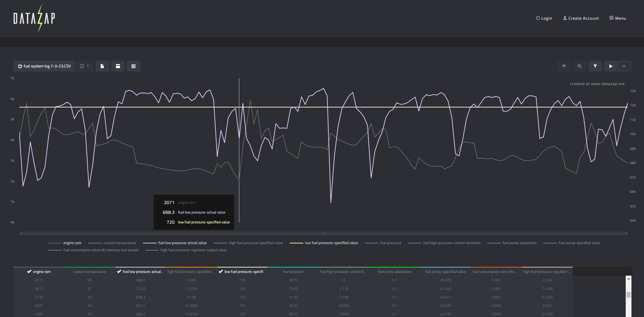Select the fuel pressure column header
Screen dimensions: 644x317
(293, 272)
